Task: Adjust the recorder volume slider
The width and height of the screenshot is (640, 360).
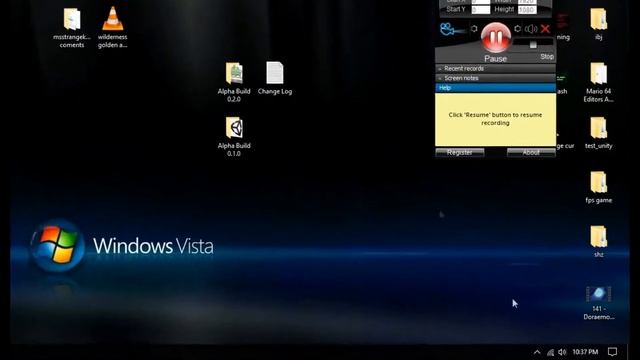Action: point(533,44)
